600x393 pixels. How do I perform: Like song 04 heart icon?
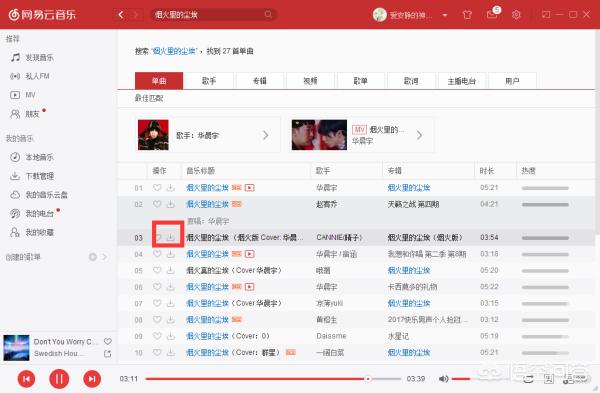(157, 254)
